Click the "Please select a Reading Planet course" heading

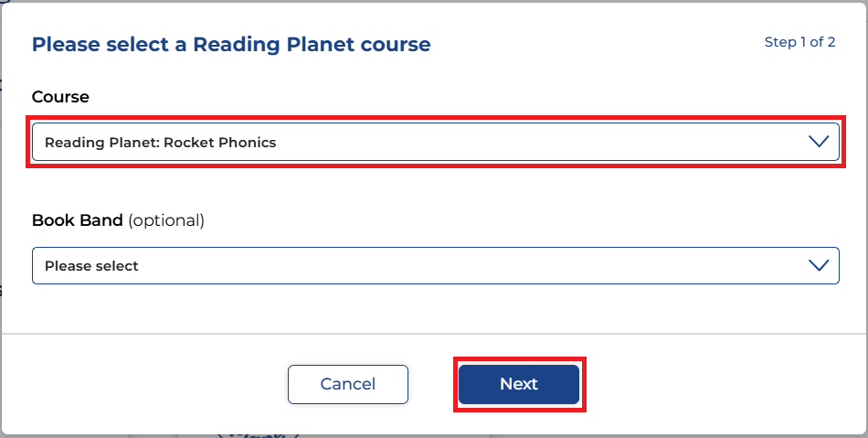pos(231,44)
